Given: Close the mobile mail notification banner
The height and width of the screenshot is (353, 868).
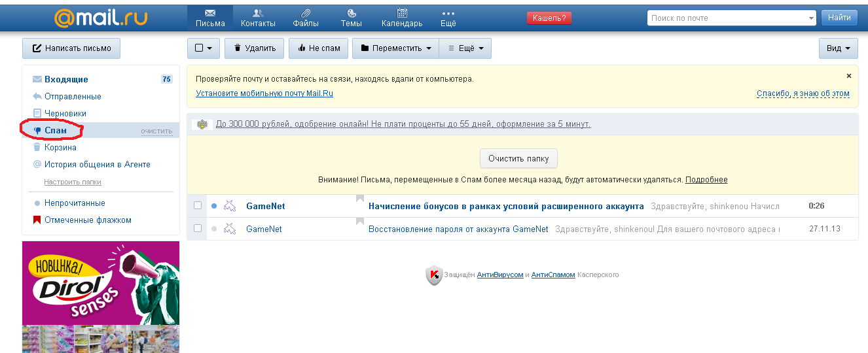Looking at the screenshot, I should coord(849,76).
